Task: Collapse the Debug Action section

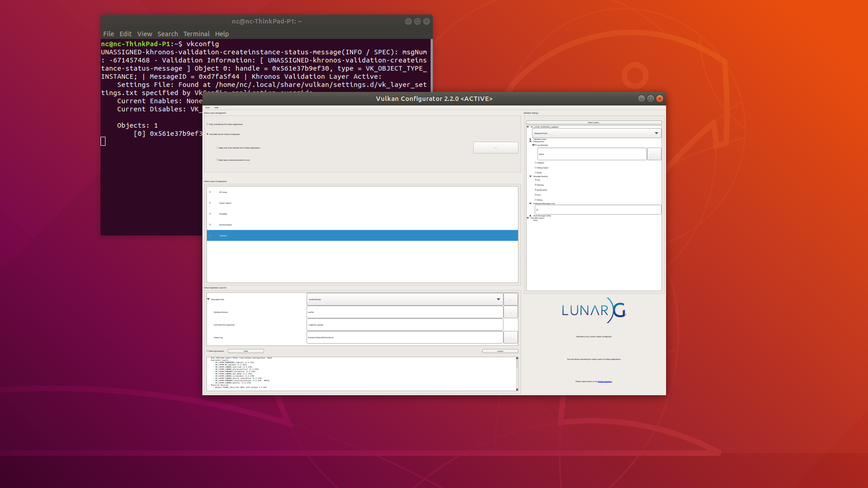Action: [530, 142]
